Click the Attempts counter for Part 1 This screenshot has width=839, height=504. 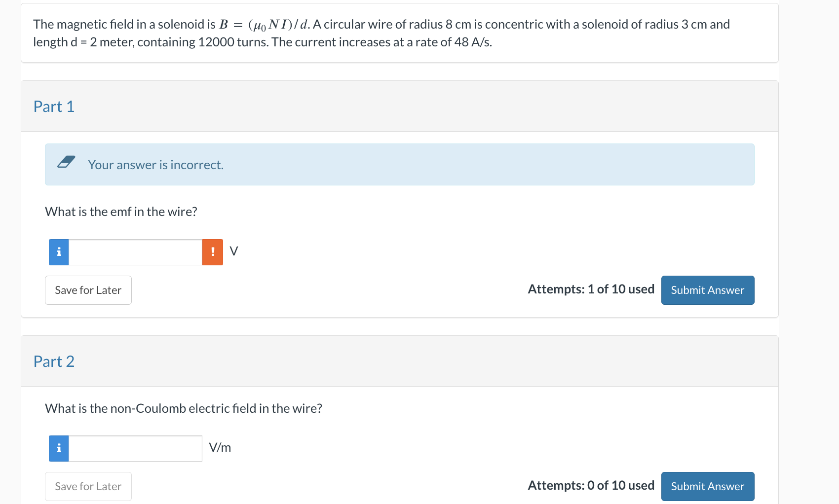591,289
